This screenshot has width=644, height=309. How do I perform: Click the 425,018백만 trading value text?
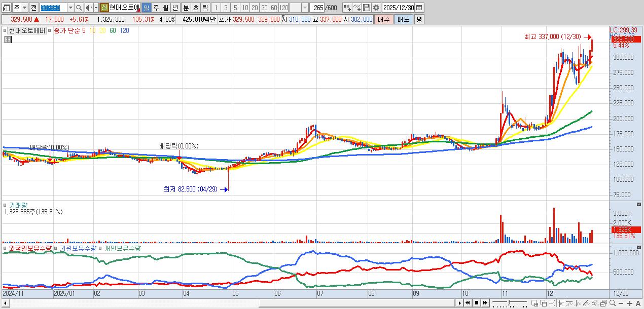[199, 19]
